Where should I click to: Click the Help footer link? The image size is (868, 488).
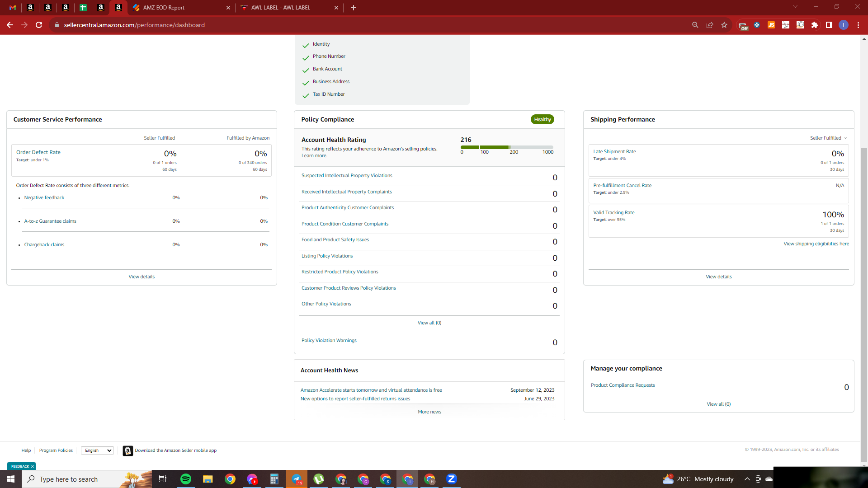point(26,450)
